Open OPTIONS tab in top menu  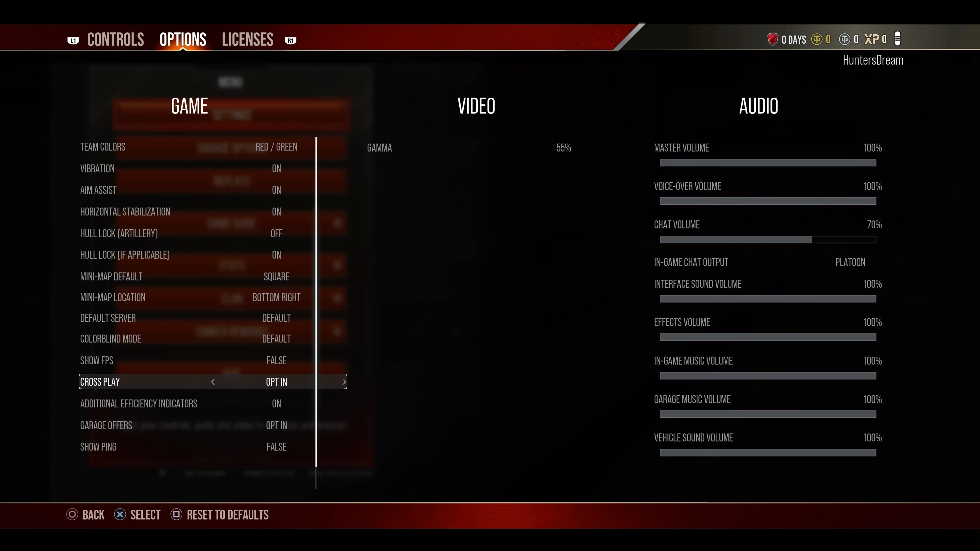(x=182, y=39)
